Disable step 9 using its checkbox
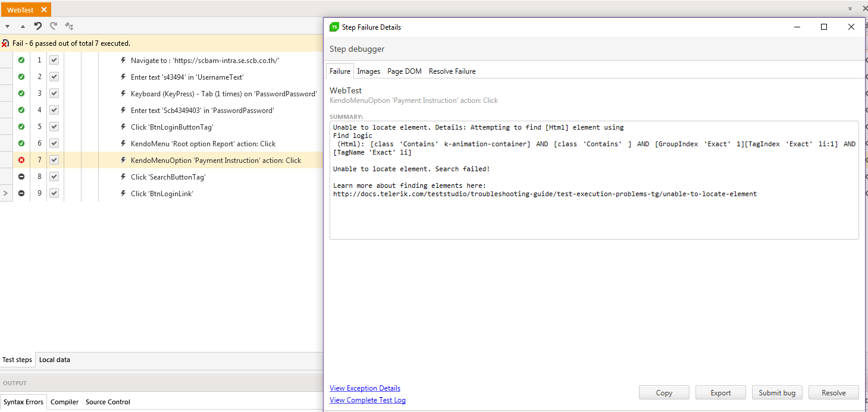The height and width of the screenshot is (412, 868). (54, 193)
